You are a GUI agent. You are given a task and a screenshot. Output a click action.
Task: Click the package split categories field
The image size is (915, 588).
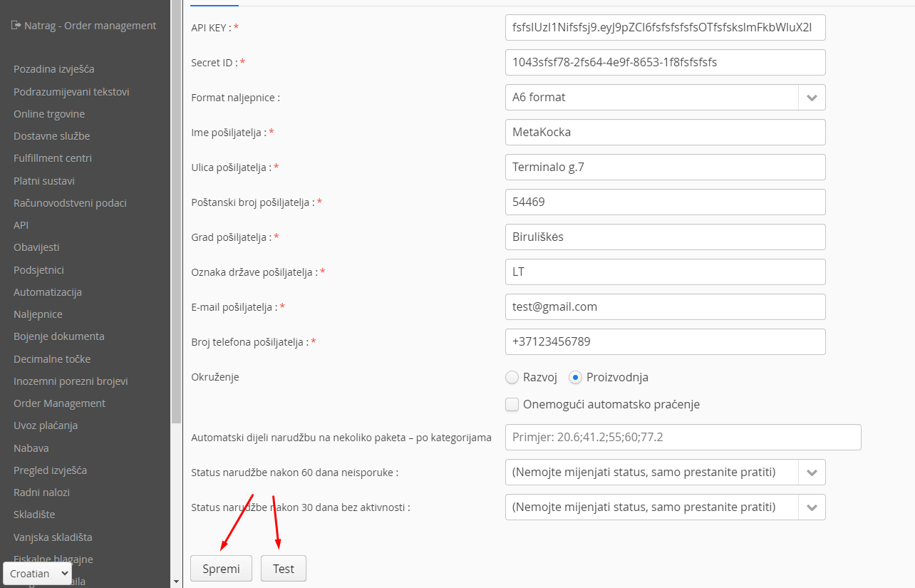[x=683, y=437]
